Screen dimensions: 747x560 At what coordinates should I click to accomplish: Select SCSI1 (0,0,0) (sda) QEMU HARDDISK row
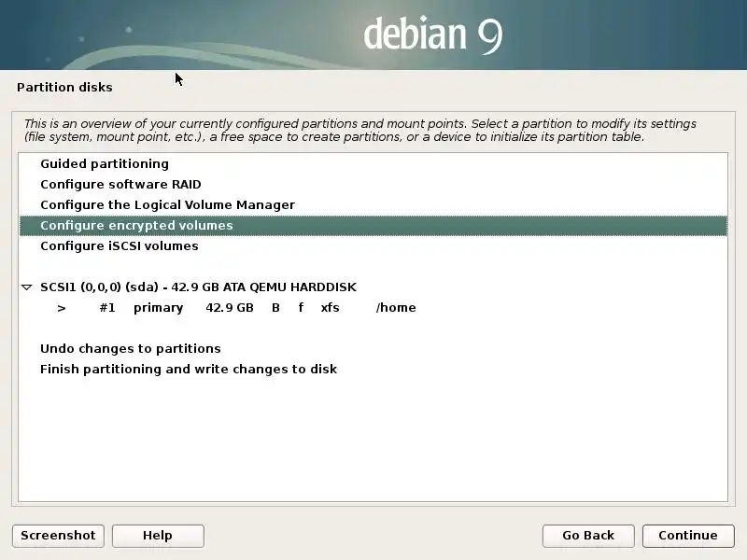tap(373, 287)
